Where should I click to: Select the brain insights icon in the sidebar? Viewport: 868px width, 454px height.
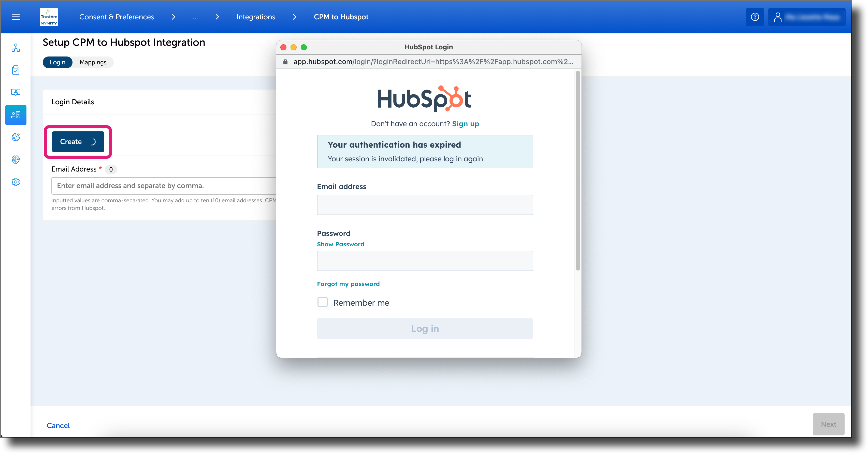16,159
